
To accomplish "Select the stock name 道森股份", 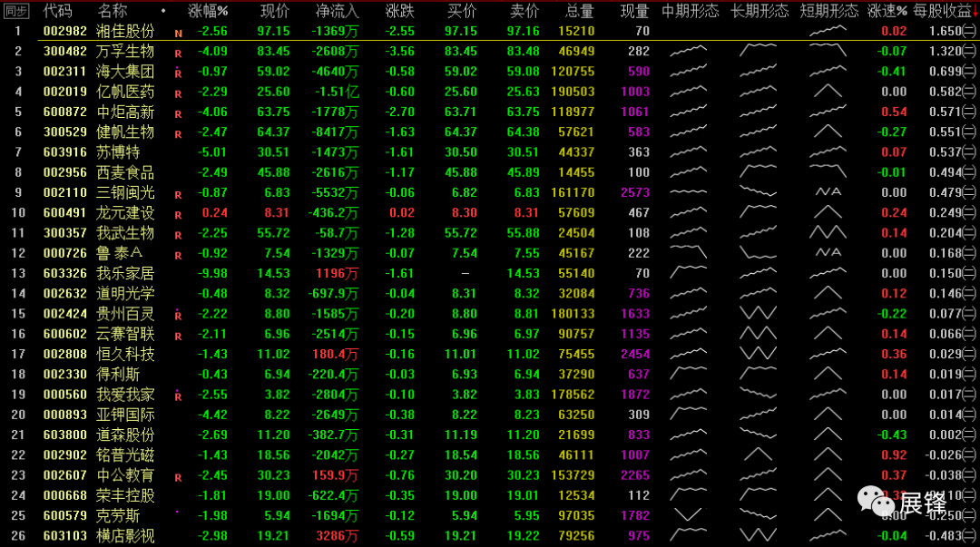I will click(125, 435).
